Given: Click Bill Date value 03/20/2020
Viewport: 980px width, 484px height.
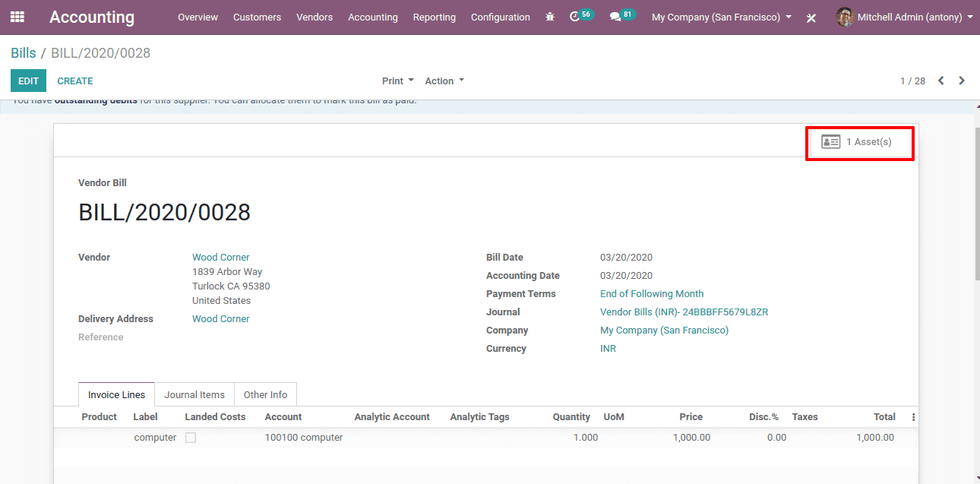Looking at the screenshot, I should point(626,258).
